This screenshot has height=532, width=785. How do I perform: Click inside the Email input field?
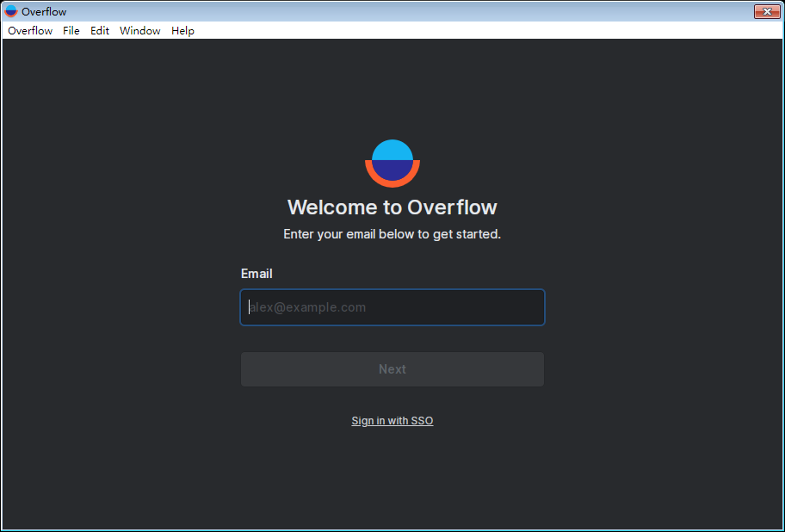click(392, 307)
